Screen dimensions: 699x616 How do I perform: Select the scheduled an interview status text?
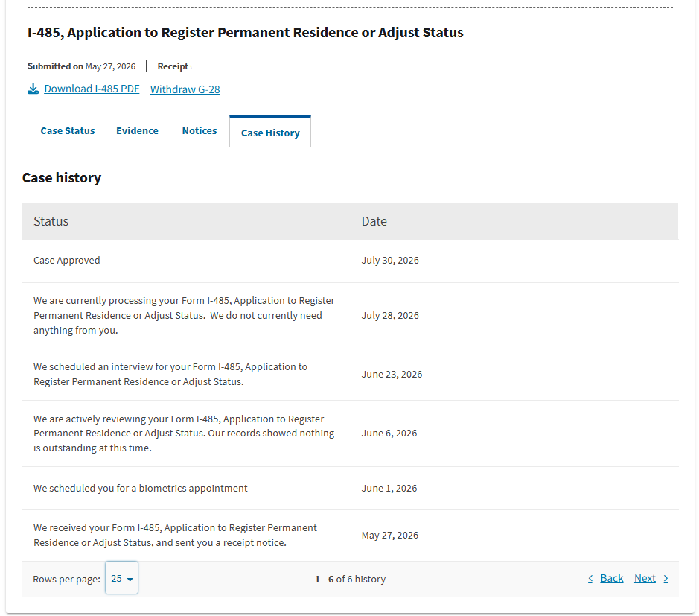170,374
